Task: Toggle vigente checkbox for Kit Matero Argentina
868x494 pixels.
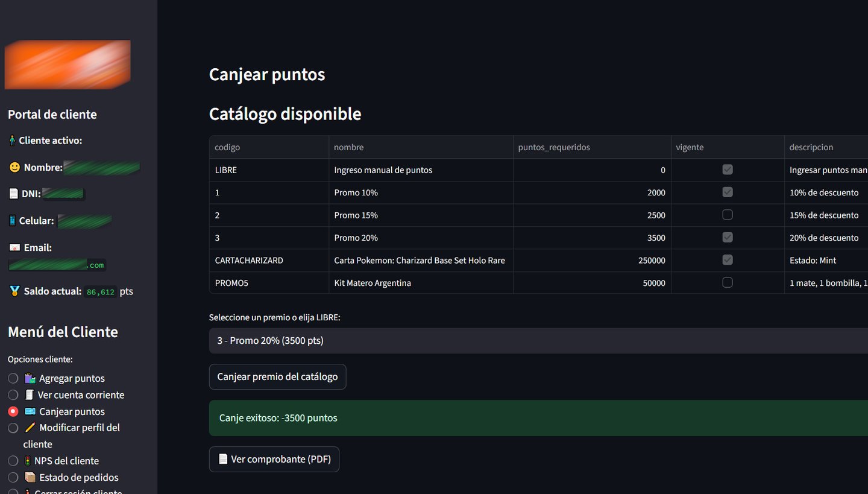Action: click(x=728, y=282)
